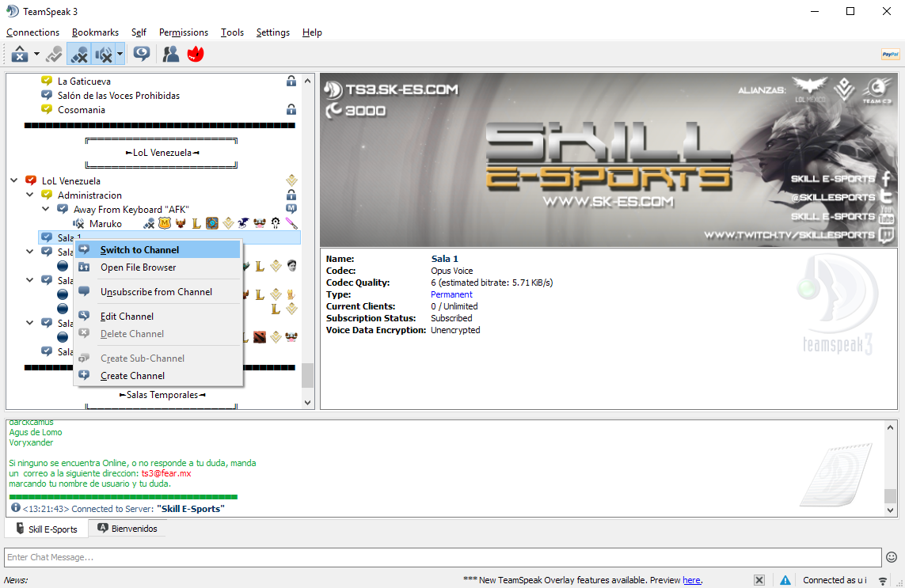This screenshot has height=588, width=905.
Task: Close the news ticker with X icon
Action: tap(759, 581)
